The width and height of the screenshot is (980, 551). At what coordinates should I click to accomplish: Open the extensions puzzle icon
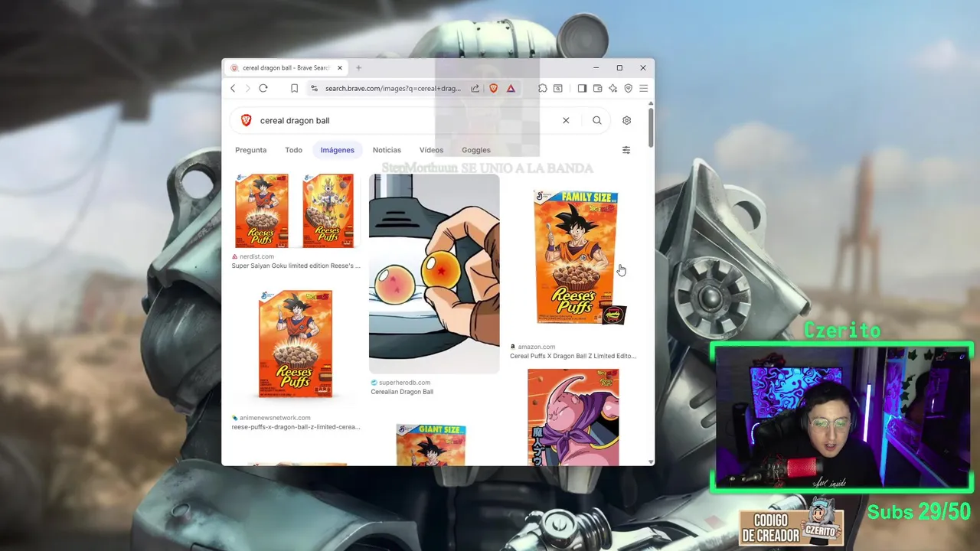543,89
